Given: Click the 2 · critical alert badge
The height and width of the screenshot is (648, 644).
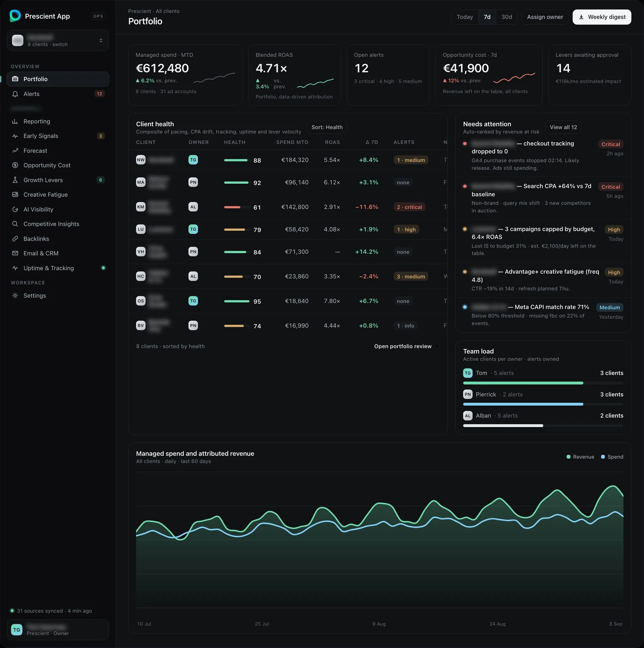Looking at the screenshot, I should 409,207.
